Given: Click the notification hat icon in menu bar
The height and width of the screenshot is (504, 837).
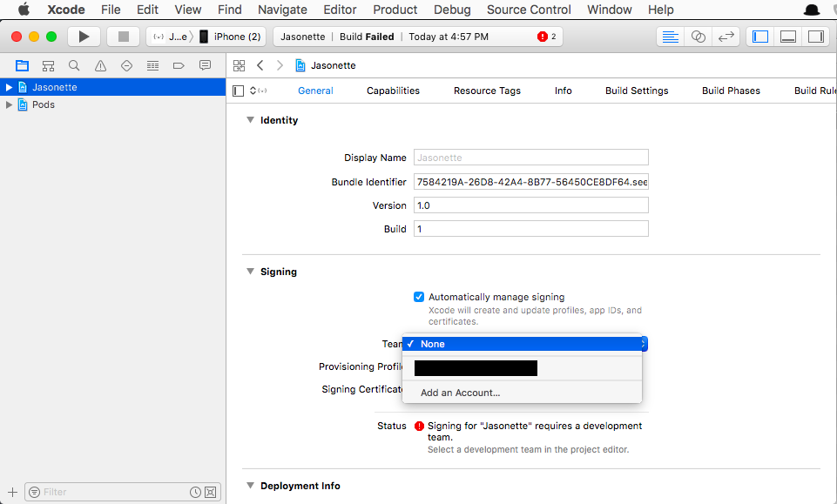Looking at the screenshot, I should pyautogui.click(x=812, y=10).
